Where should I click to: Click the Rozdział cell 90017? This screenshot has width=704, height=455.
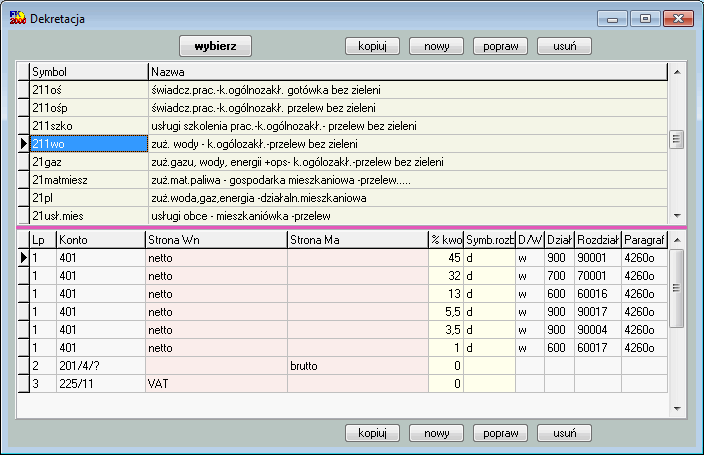coord(598,312)
